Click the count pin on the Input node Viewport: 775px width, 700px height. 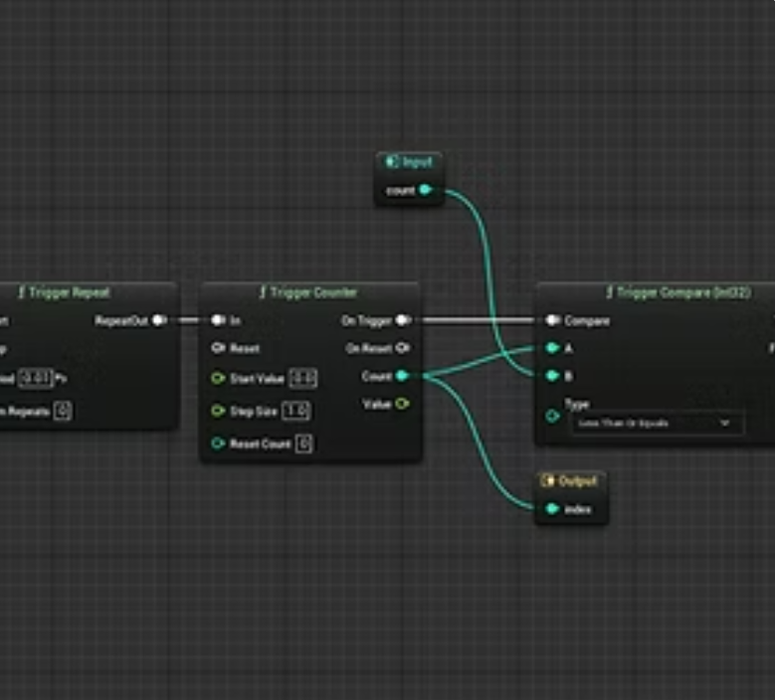point(426,190)
